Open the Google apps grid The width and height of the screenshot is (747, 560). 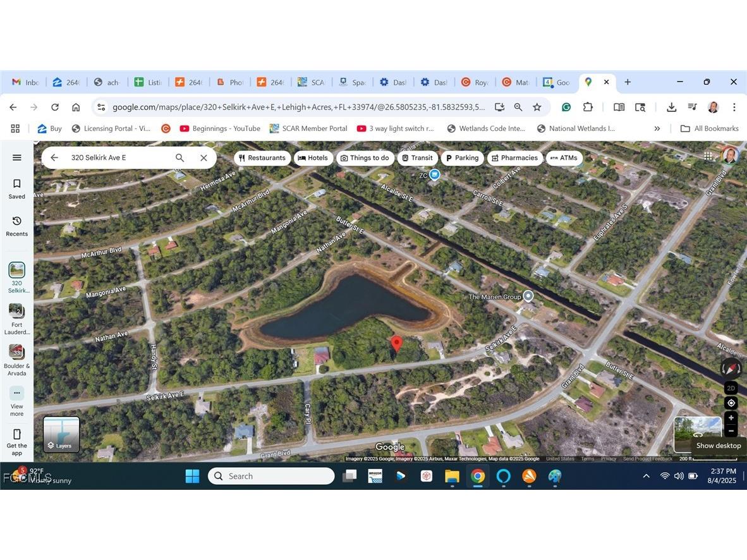708,156
